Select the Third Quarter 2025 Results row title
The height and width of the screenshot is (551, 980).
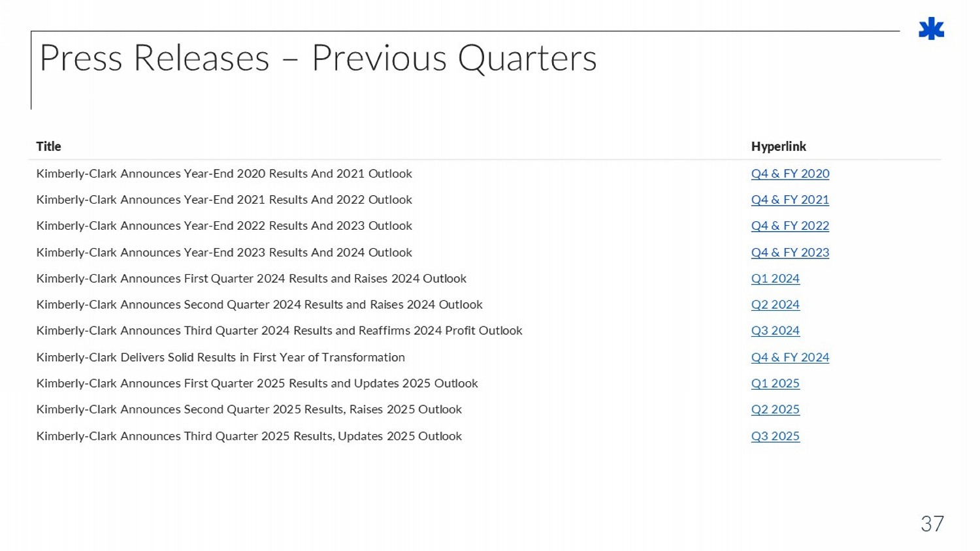(x=249, y=436)
